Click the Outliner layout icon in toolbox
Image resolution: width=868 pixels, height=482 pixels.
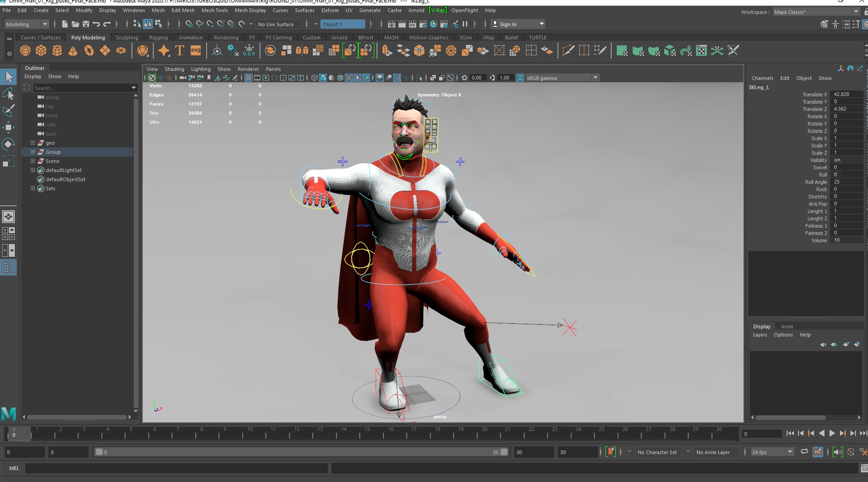pyautogui.click(x=9, y=268)
